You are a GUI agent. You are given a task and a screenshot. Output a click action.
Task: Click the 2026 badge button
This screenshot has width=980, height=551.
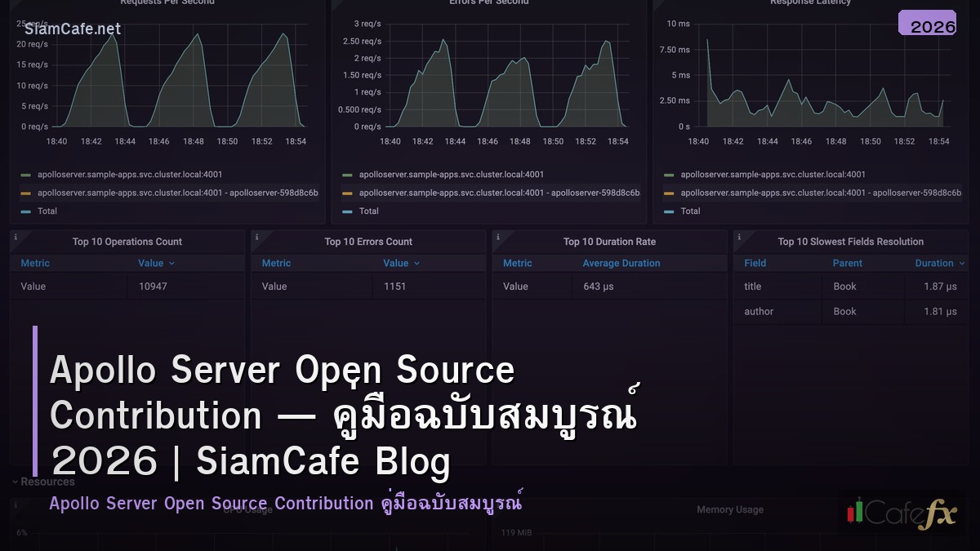[x=927, y=24]
